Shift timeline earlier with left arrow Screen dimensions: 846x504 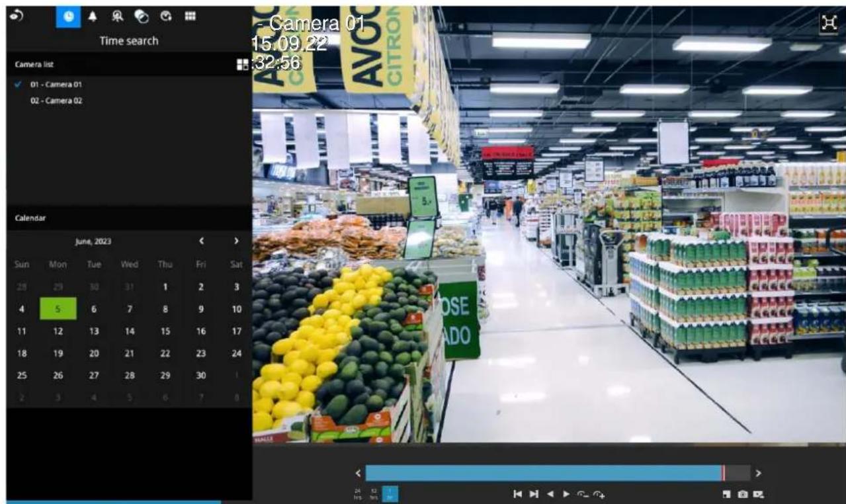[358, 473]
